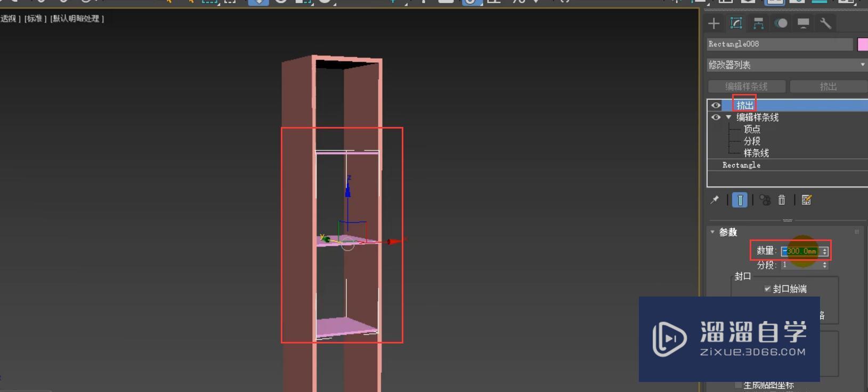
Task: Open the [标准] viewport label menu
Action: pos(35,19)
